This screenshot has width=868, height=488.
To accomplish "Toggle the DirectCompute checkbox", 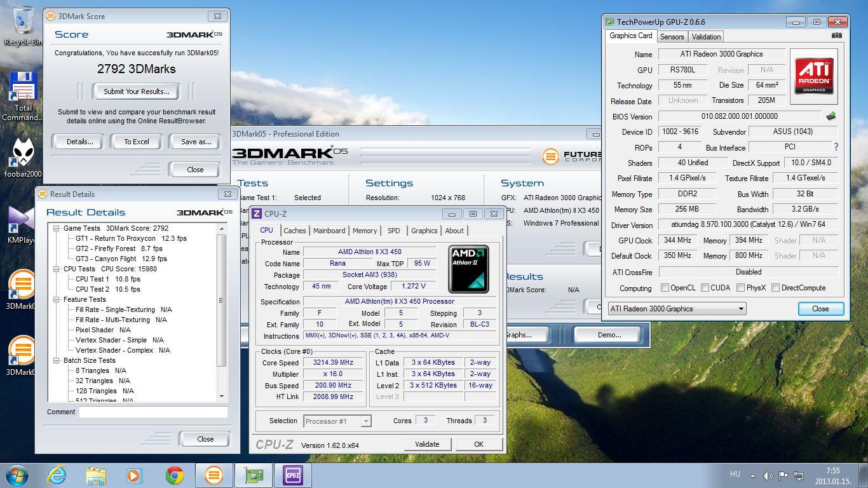I will [x=776, y=288].
